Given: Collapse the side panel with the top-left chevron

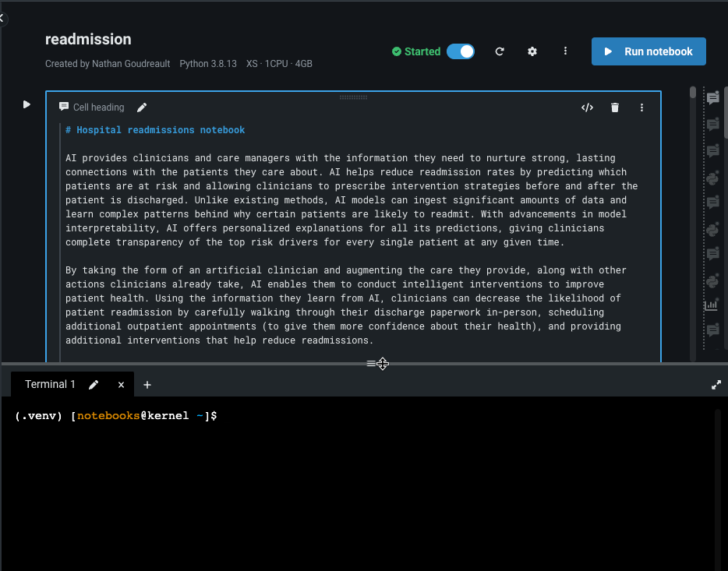Looking at the screenshot, I should click(x=2, y=17).
